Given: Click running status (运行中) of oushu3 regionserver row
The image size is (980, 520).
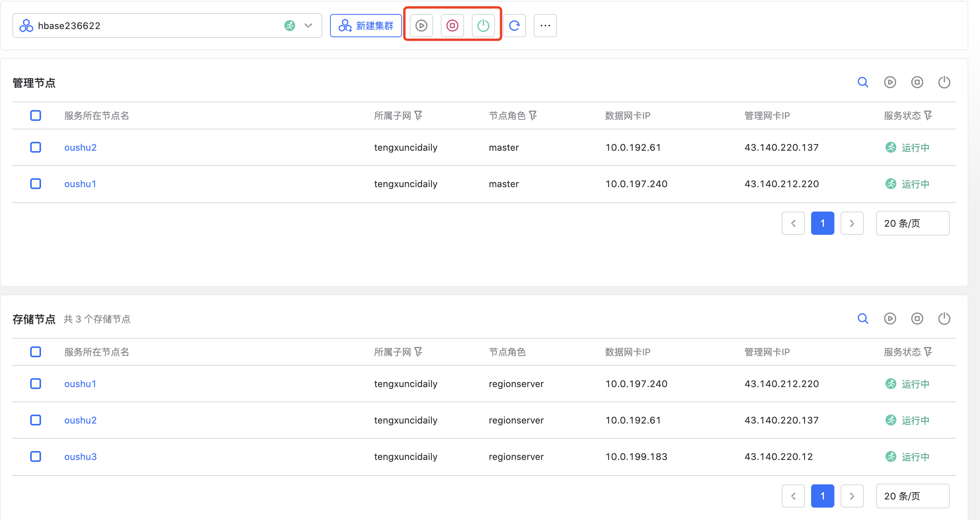Looking at the screenshot, I should point(907,457).
